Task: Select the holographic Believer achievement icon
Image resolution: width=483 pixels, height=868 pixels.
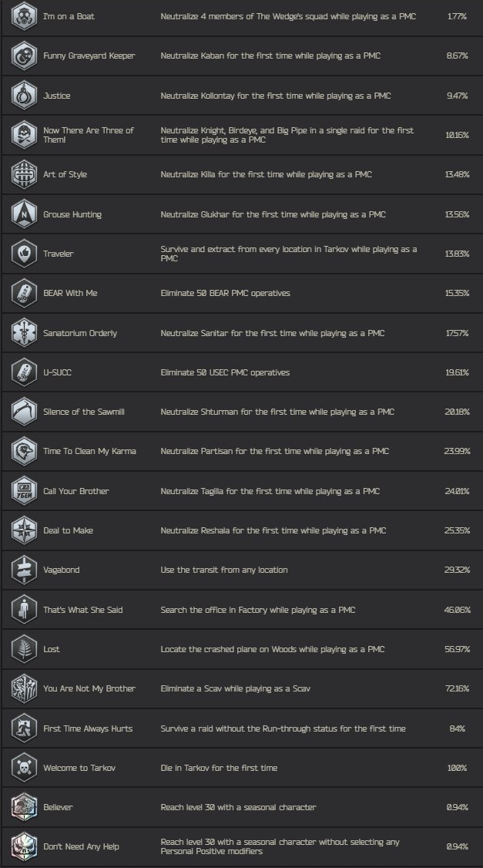Action: pyautogui.click(x=25, y=807)
